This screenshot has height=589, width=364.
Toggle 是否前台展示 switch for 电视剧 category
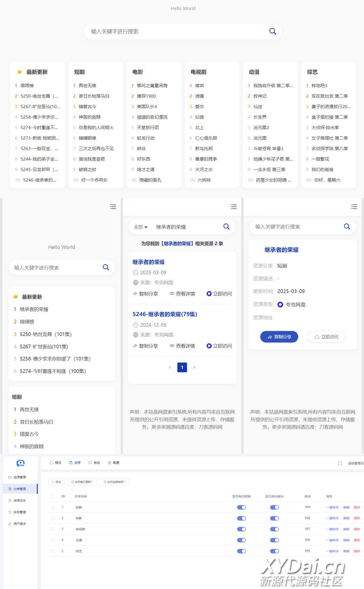click(275, 529)
